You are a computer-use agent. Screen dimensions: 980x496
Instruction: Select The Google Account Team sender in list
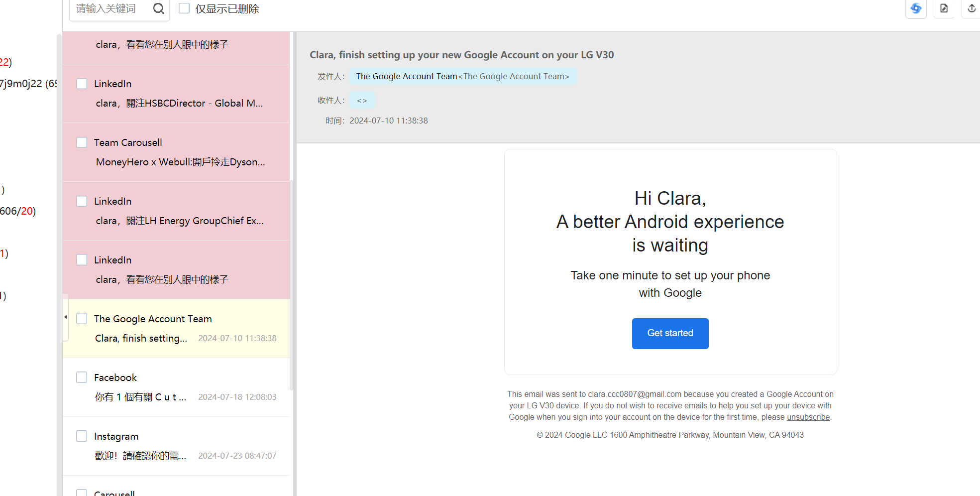click(x=153, y=319)
